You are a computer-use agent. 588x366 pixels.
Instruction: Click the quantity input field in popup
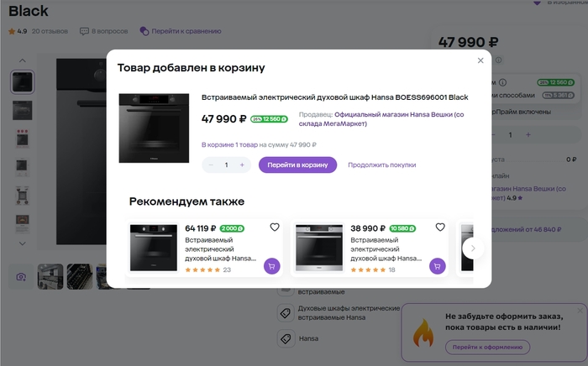pos(226,165)
